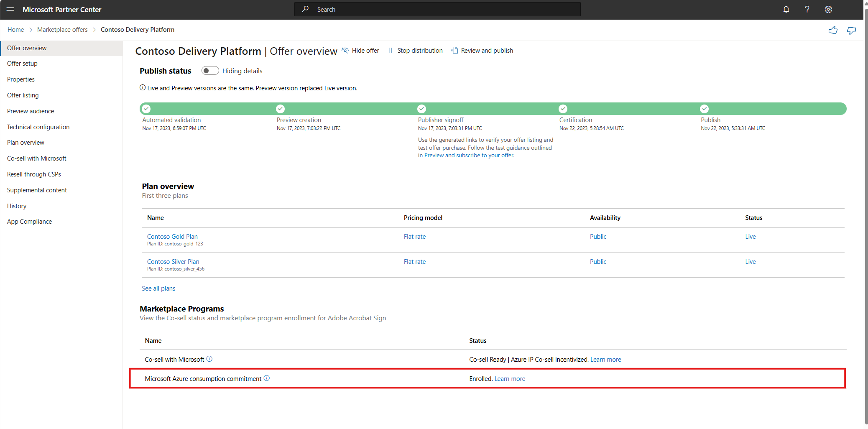Screen dimensions: 868x429
Task: Open the notifications bell
Action: click(786, 9)
